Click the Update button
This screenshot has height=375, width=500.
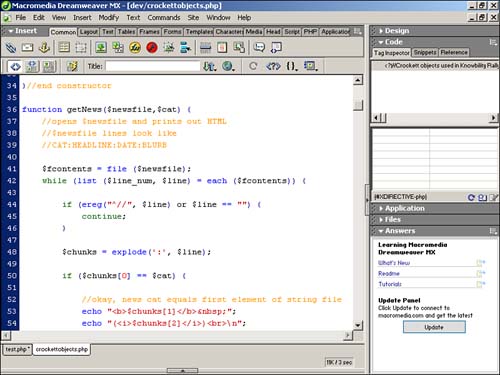tap(434, 327)
